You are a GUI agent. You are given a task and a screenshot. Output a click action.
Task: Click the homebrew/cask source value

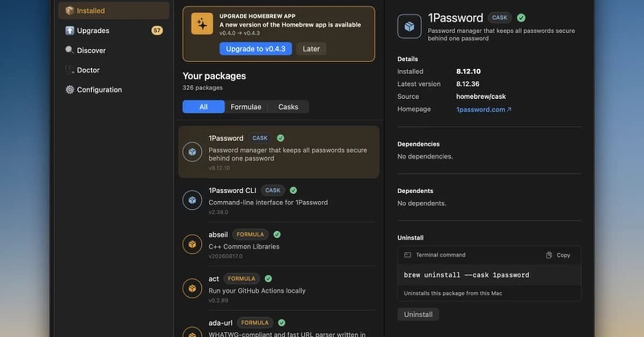pos(481,97)
